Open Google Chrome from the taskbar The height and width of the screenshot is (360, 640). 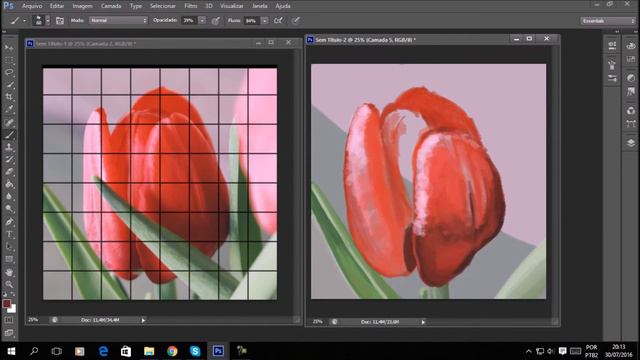[172, 351]
